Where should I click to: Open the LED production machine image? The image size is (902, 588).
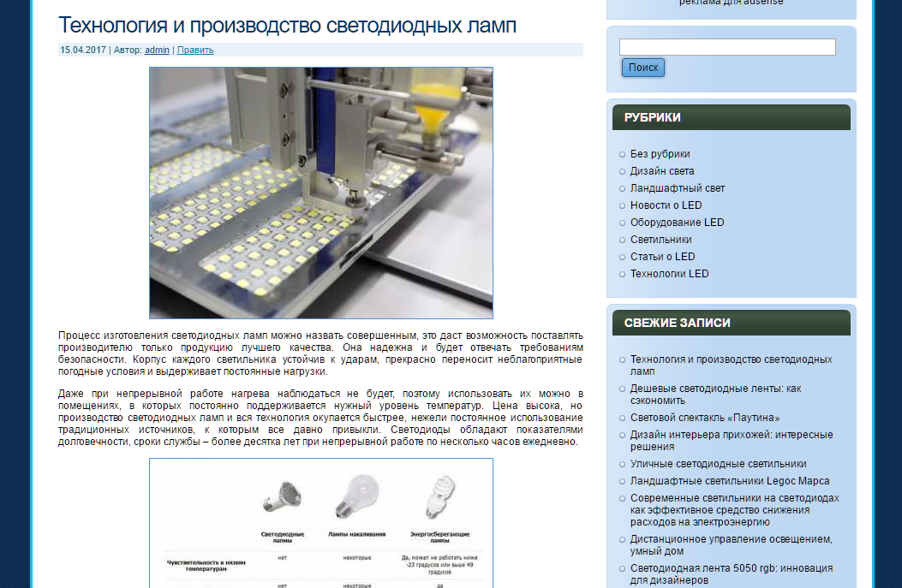(321, 193)
